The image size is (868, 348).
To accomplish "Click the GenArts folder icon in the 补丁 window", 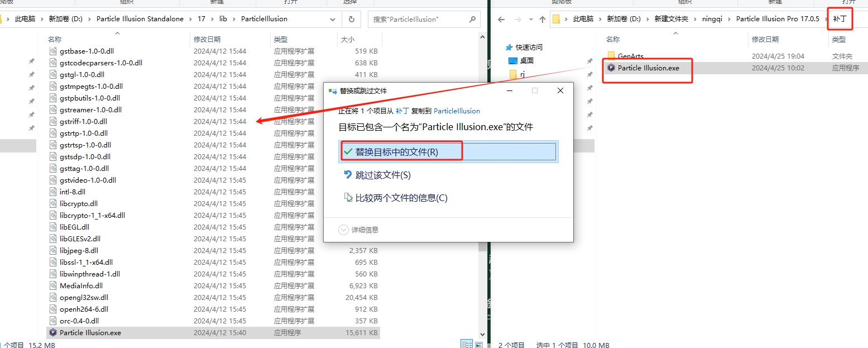I will click(x=611, y=56).
